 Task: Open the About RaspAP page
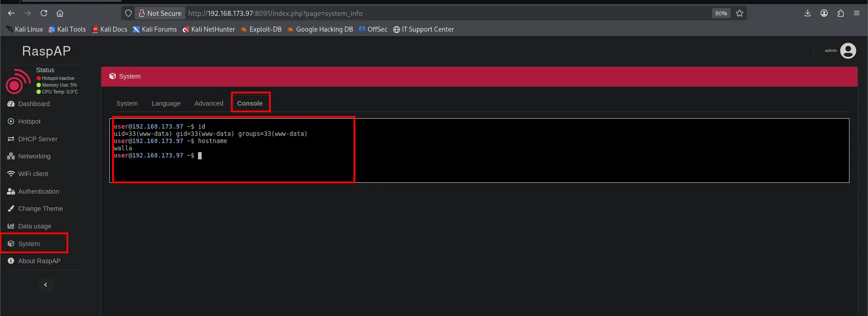34,261
